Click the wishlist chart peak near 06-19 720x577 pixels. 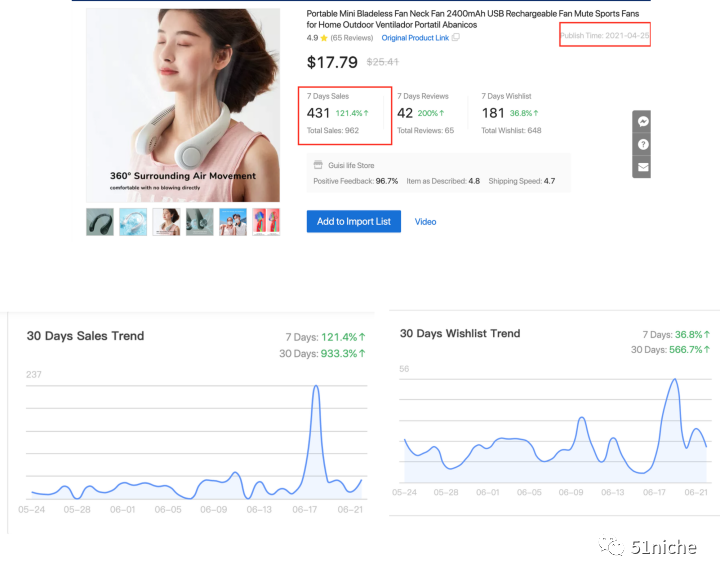(x=675, y=380)
